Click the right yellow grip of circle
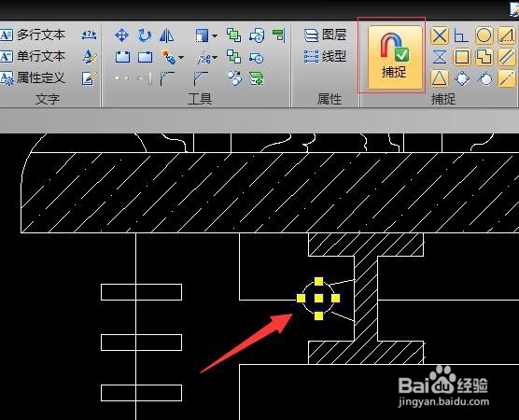The height and width of the screenshot is (420, 519). (335, 299)
